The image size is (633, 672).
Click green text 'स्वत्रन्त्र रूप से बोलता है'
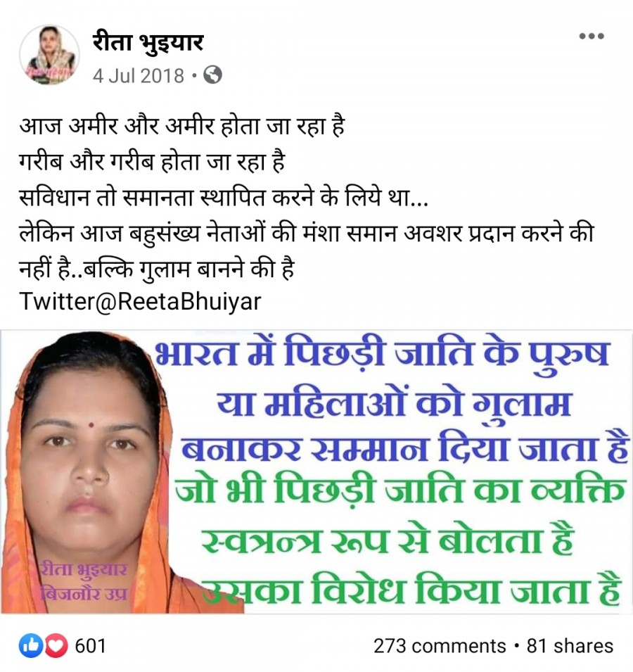(388, 541)
